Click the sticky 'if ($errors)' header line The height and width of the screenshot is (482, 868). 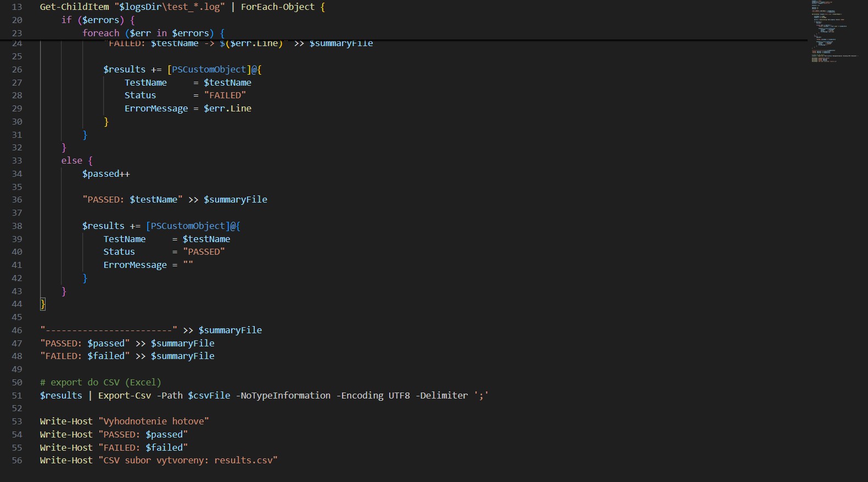(98, 20)
